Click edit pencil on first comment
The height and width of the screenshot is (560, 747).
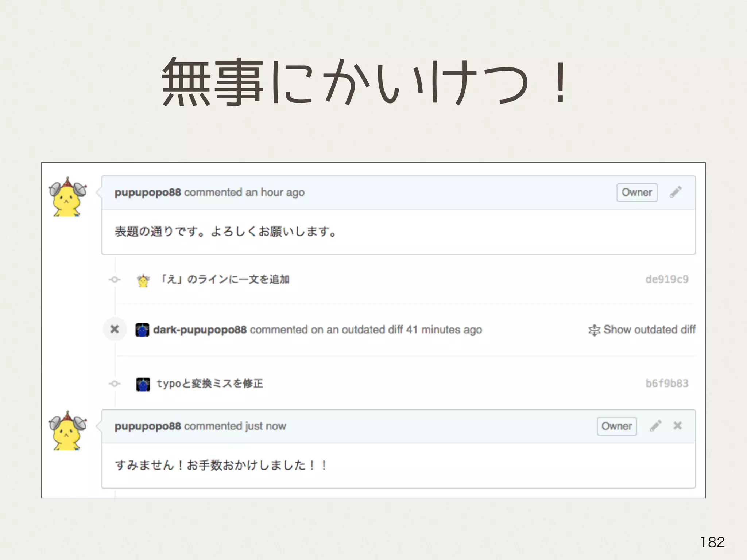coord(676,192)
